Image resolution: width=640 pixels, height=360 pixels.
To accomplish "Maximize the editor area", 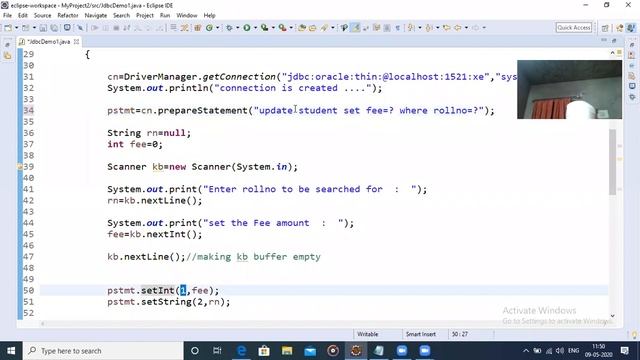I will tap(614, 40).
